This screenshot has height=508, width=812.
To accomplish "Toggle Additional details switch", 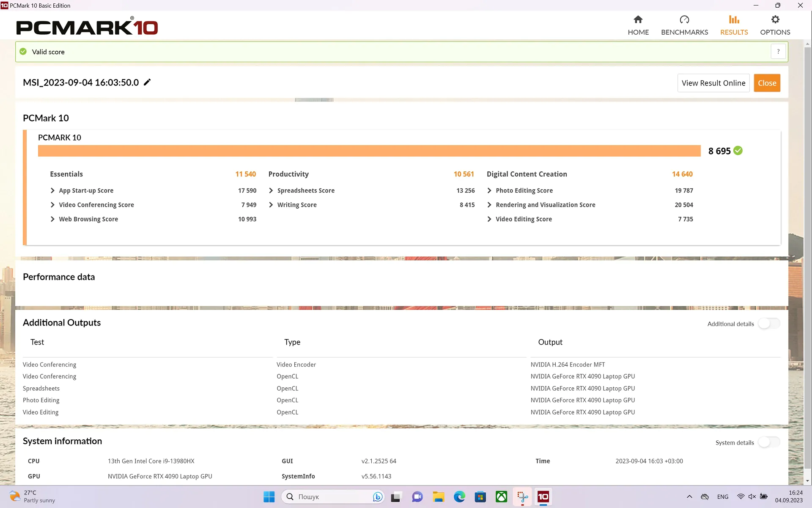I will coord(768,324).
